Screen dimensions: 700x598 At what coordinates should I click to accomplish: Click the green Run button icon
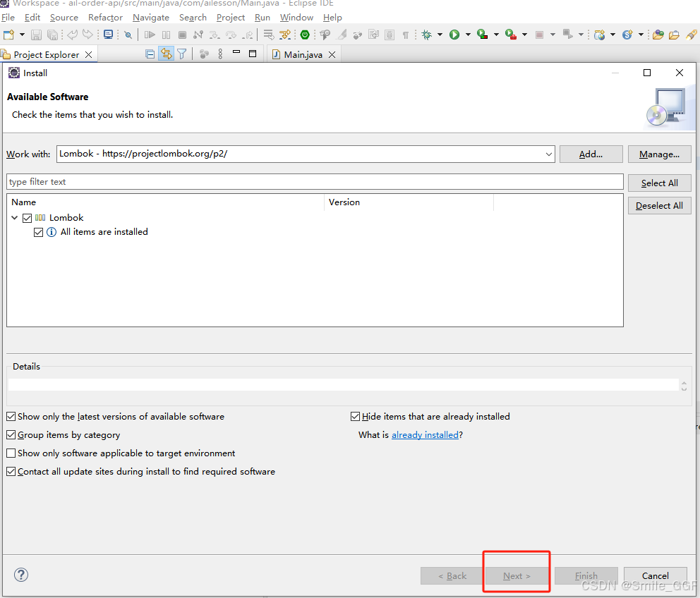tap(454, 35)
